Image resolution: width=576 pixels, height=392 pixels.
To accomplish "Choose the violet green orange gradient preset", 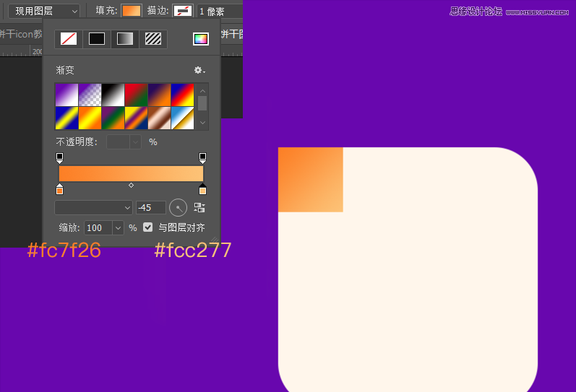I will pyautogui.click(x=113, y=118).
